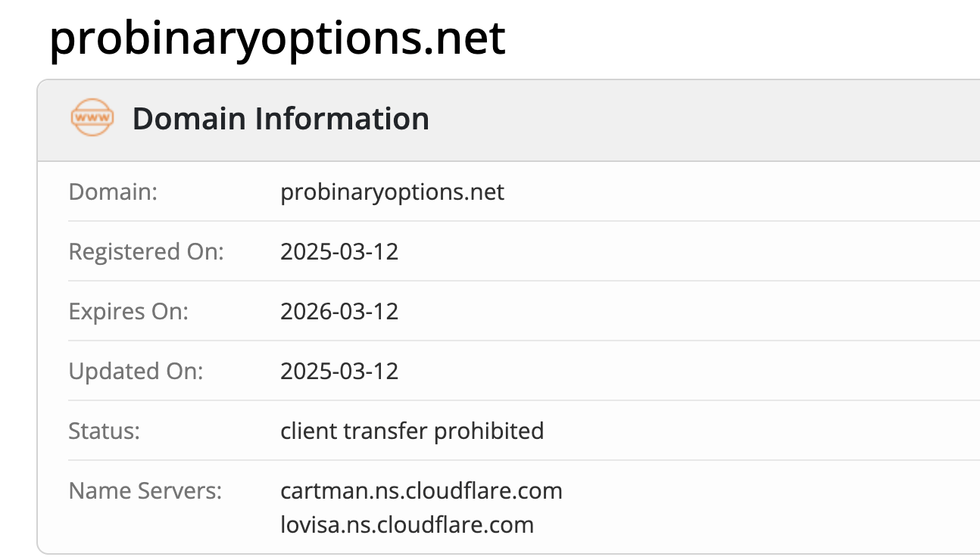Click the orange www globe icon
980x560 pixels.
(x=92, y=119)
